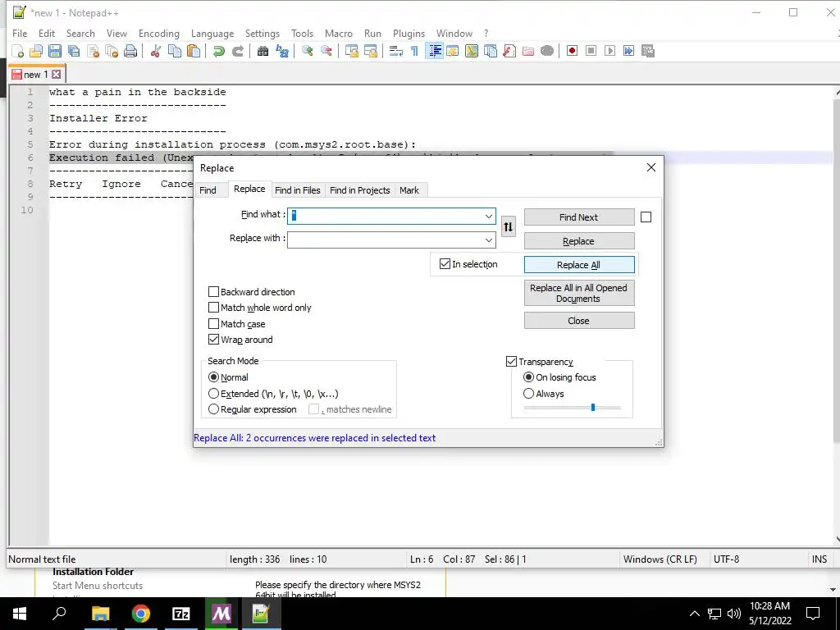The height and width of the screenshot is (630, 840).
Task: Show all characters with pilcrow icon
Action: tap(414, 51)
